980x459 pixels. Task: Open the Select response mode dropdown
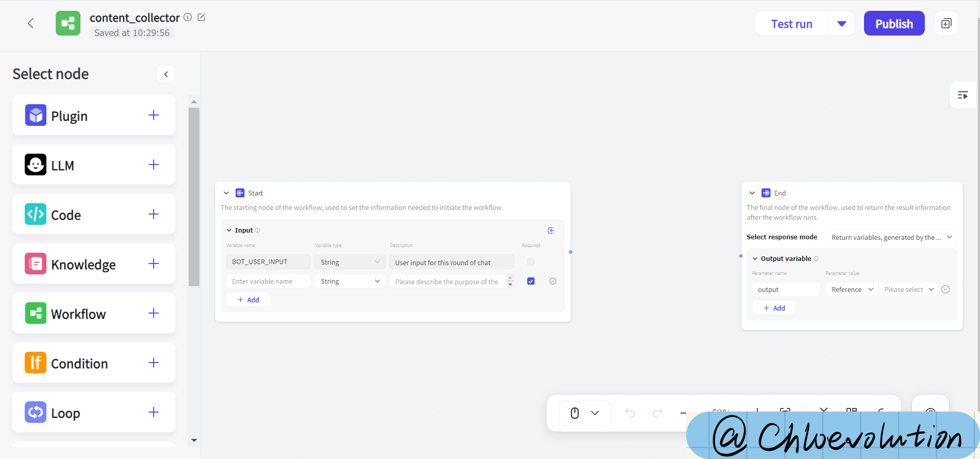click(891, 237)
